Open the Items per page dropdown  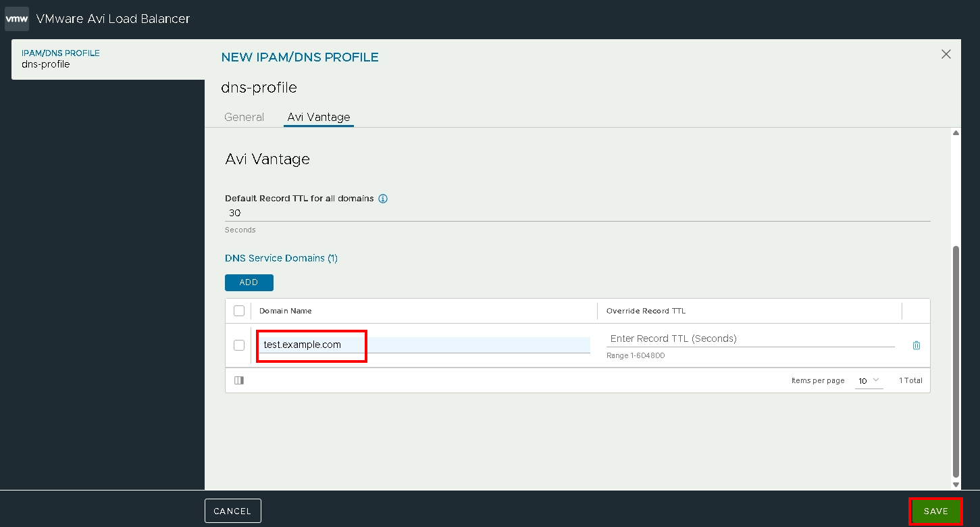869,381
